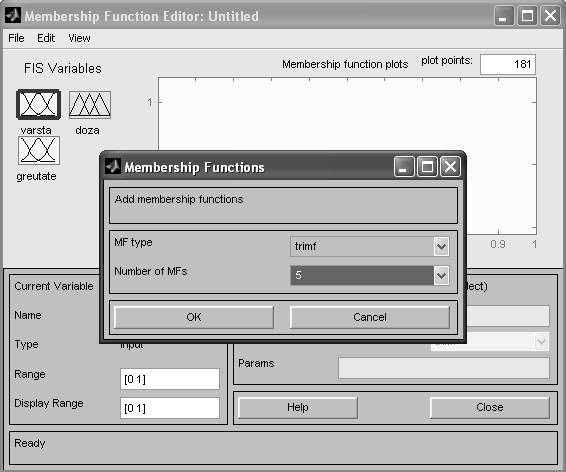Viewport: 566px width, 472px height.
Task: Select the varsta input variable icon
Action: (x=38, y=105)
